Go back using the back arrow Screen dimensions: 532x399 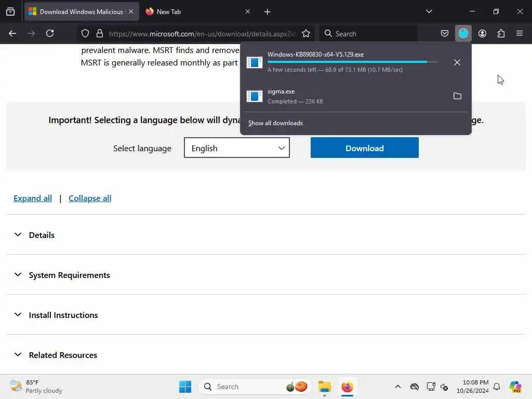(x=12, y=34)
